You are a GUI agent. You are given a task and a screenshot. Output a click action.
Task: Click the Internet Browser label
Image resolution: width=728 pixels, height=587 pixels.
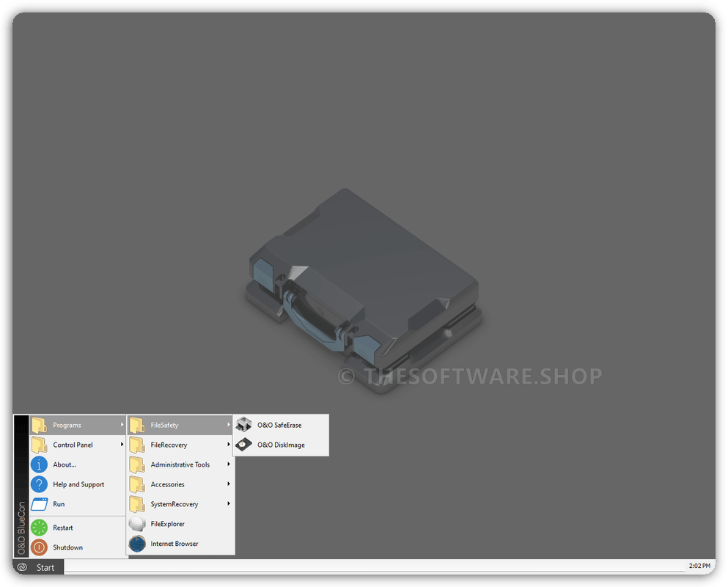pos(174,543)
